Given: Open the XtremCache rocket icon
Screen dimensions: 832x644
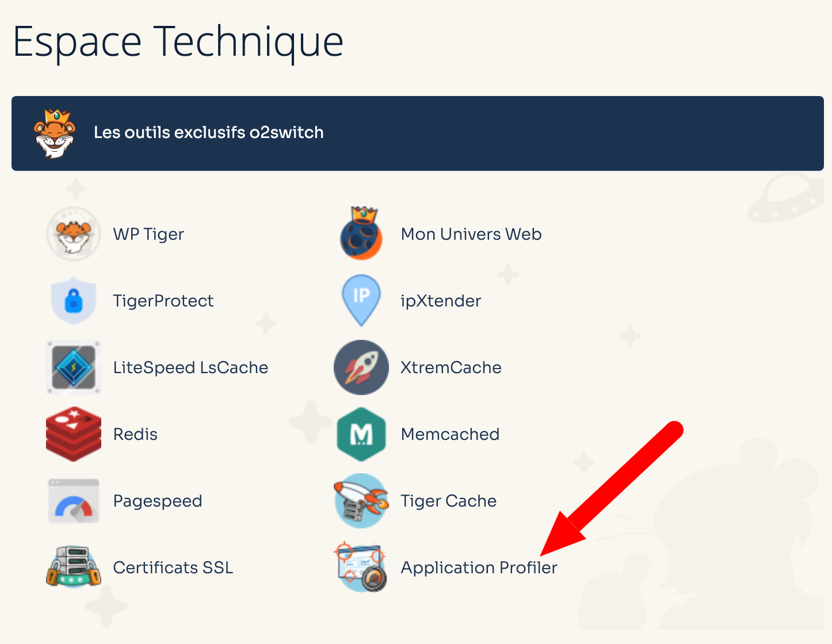Looking at the screenshot, I should tap(361, 367).
